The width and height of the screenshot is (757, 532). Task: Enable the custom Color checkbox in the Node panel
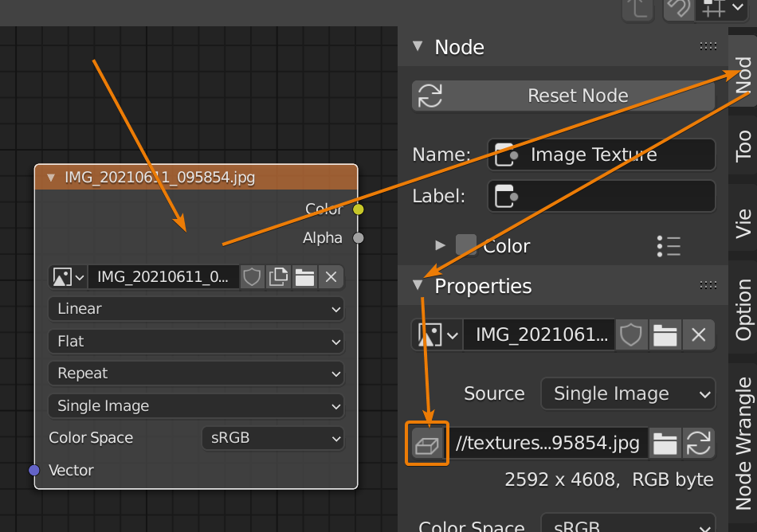click(x=465, y=245)
